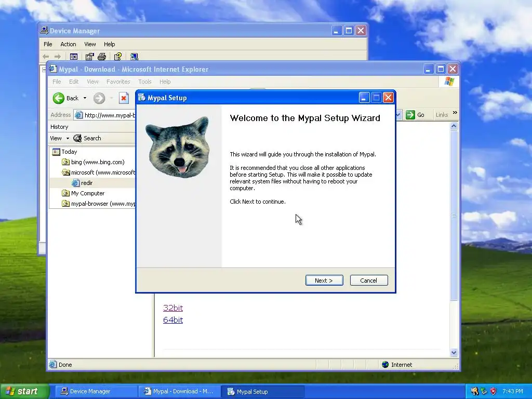Viewport: 532px width, 399px height.
Task: Click Device Manager back arrow icon
Action: (x=46, y=57)
